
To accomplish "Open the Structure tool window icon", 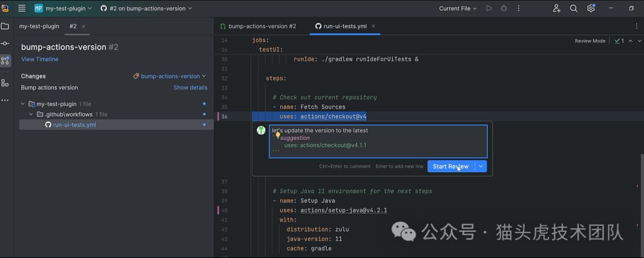I will [x=5, y=83].
